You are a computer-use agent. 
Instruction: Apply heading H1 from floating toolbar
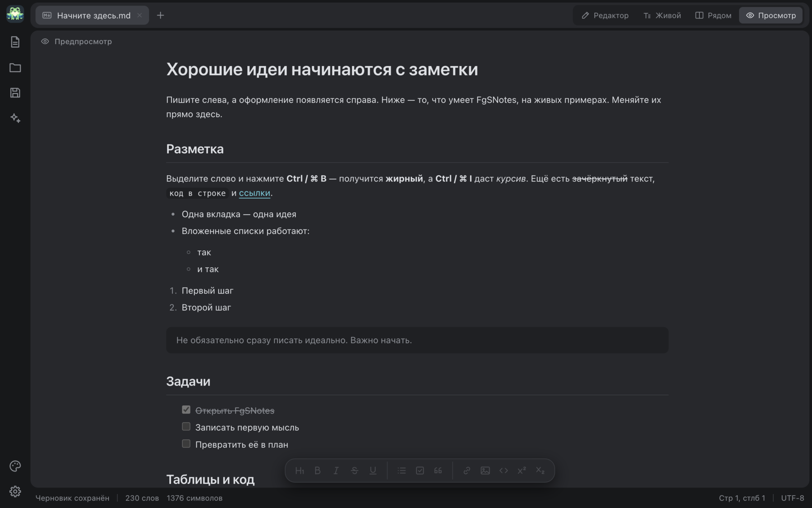tap(299, 471)
